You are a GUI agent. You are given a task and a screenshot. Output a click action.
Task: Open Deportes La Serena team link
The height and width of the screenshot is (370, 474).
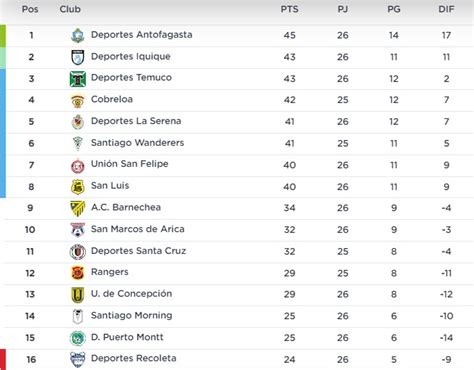[x=136, y=121]
